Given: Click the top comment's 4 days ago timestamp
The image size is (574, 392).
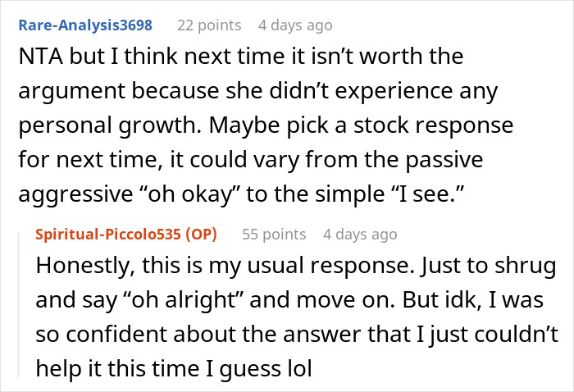Looking at the screenshot, I should [x=295, y=25].
